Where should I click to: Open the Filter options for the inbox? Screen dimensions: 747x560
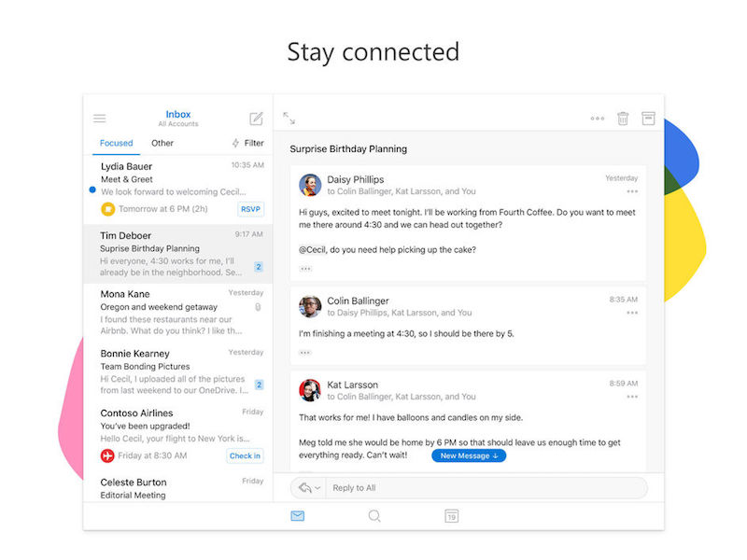[247, 143]
